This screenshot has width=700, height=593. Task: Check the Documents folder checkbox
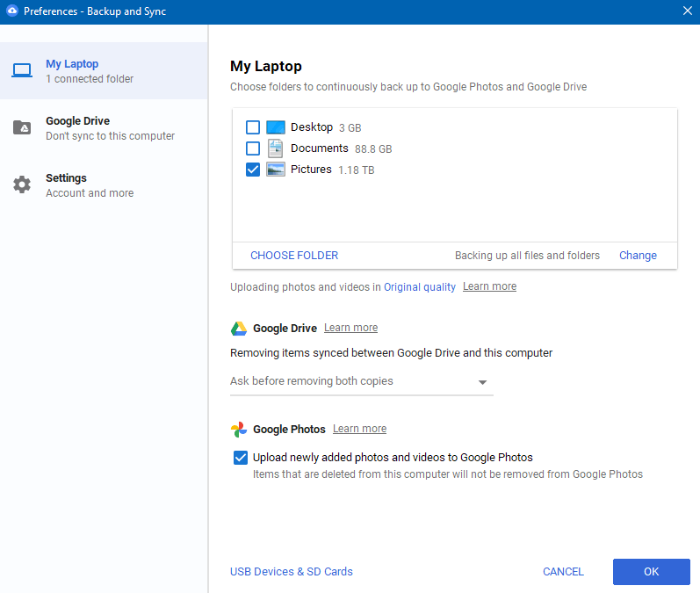pos(253,148)
